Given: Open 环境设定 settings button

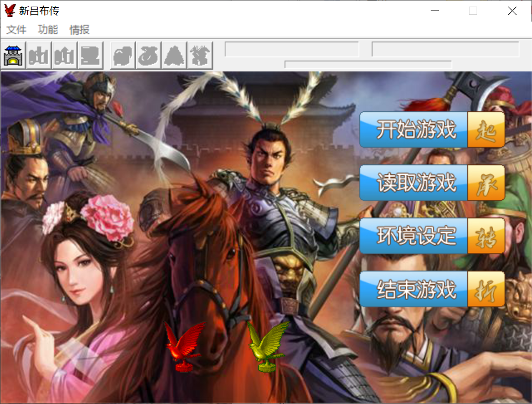Looking at the screenshot, I should point(432,236).
